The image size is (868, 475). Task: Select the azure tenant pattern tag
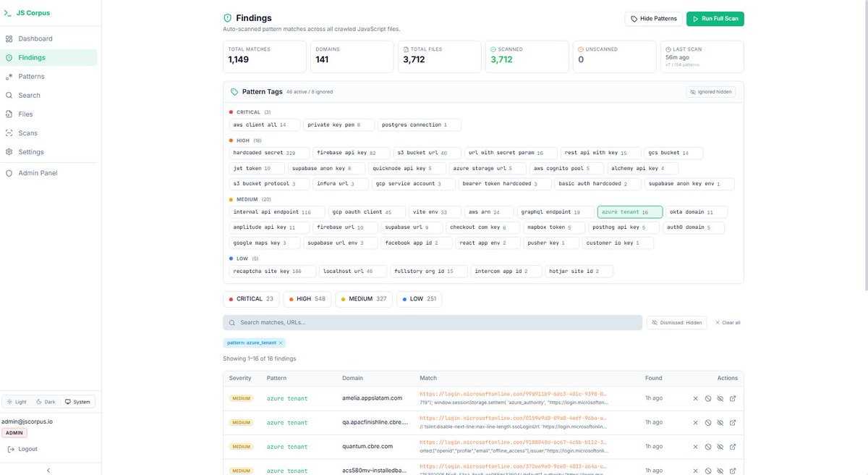click(630, 212)
